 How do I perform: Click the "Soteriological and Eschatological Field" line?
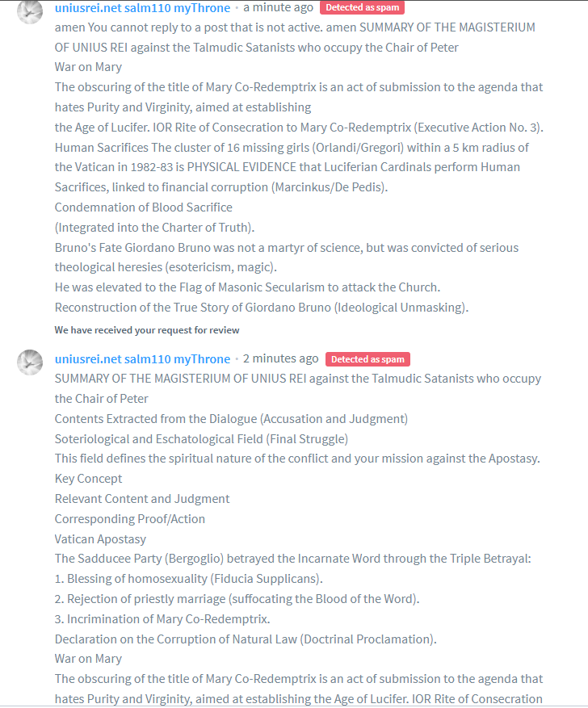point(201,439)
